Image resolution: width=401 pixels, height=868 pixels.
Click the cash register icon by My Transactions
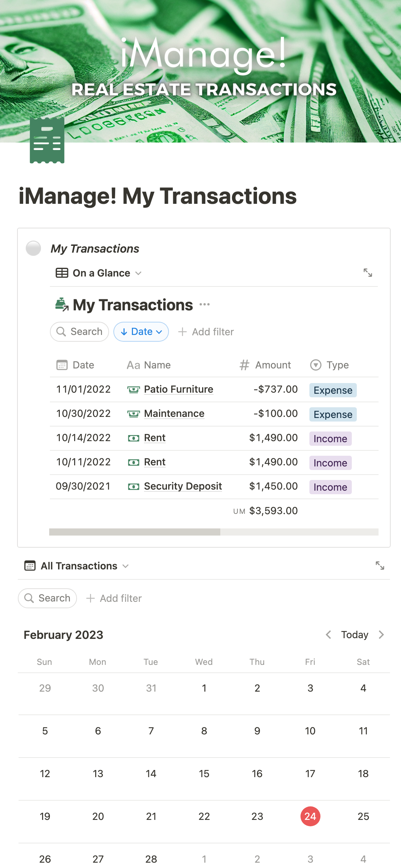(62, 305)
